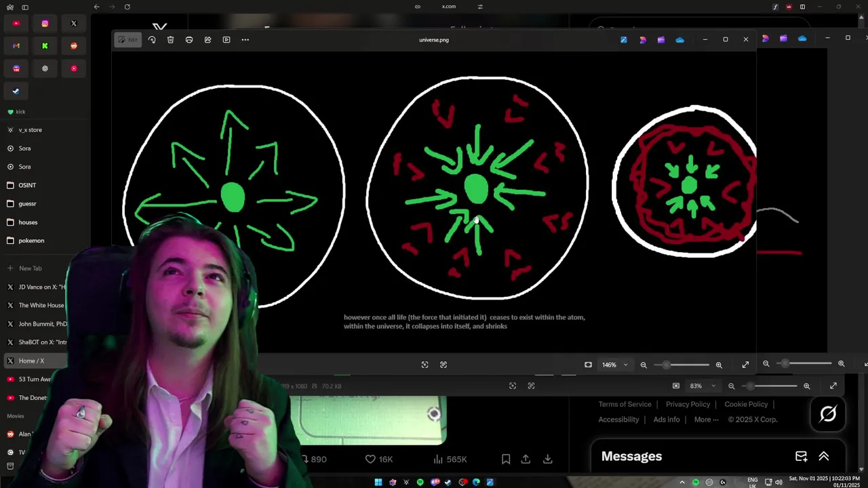
Task: Open the Privacy Policy link
Action: tap(688, 404)
